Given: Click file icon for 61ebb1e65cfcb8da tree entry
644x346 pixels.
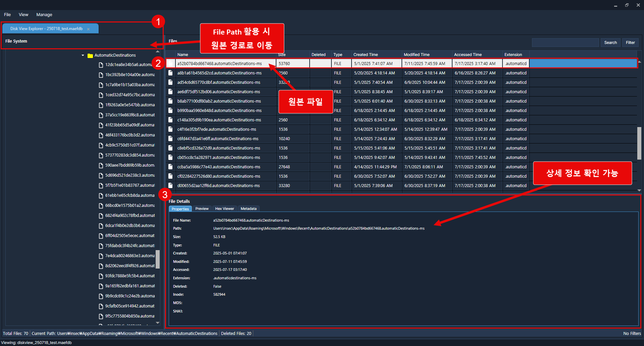Looking at the screenshot, I should tap(101, 196).
